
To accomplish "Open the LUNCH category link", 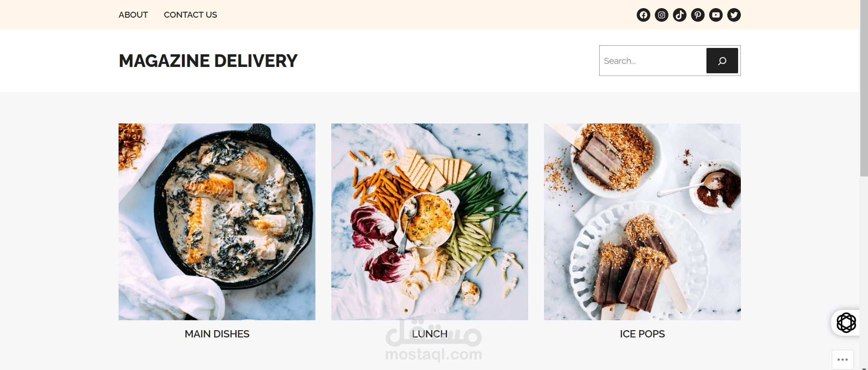I will tap(429, 334).
